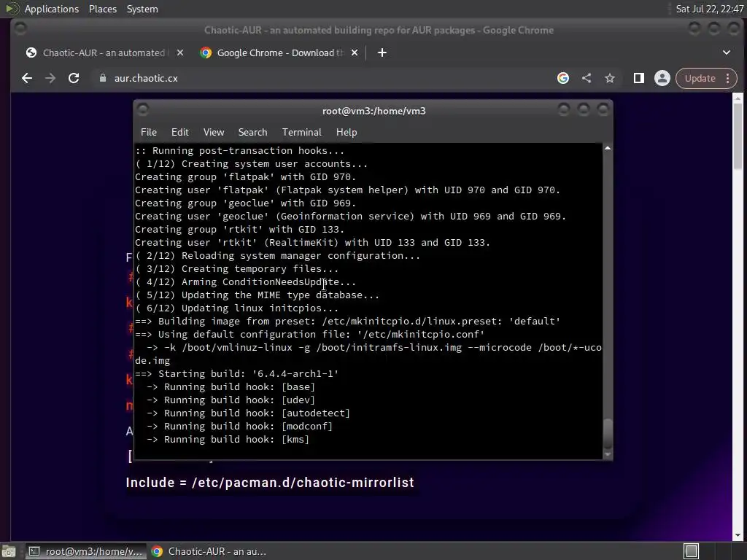747x560 pixels.
Task: Open the Terminal menu
Action: [x=301, y=133]
